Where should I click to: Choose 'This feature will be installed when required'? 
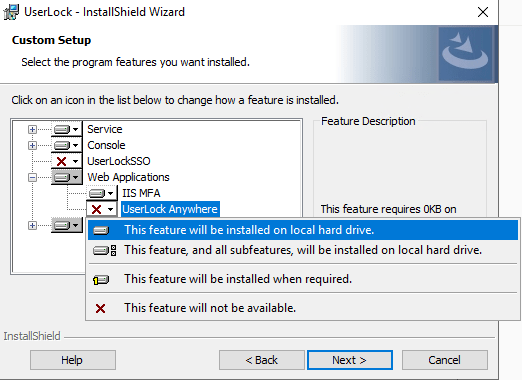[303, 279]
